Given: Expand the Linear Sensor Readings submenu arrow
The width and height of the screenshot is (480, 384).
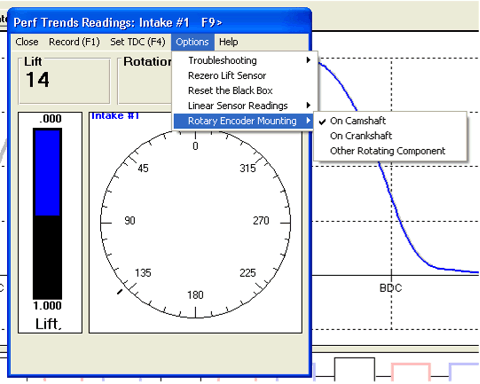Looking at the screenshot, I should click(x=308, y=106).
